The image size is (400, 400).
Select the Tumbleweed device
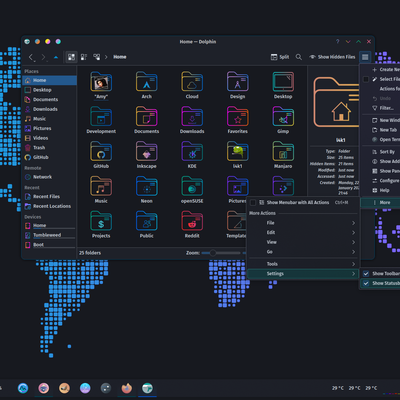(50, 235)
